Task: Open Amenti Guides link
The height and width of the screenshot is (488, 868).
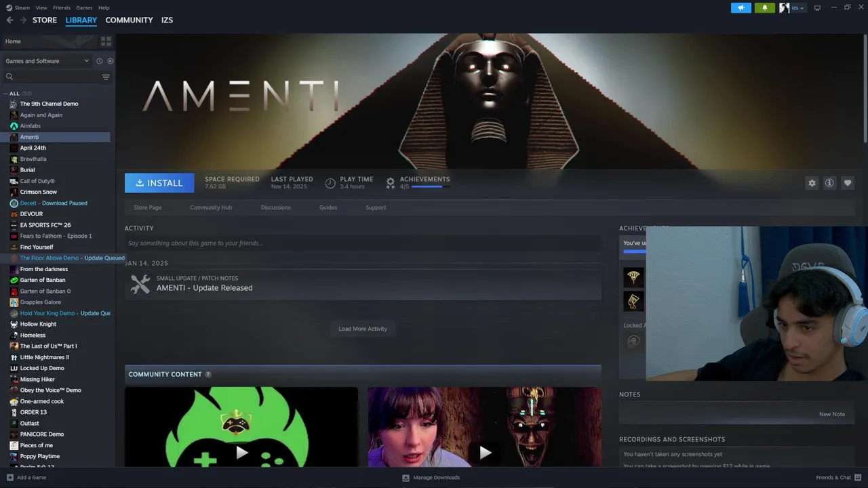Action: click(328, 207)
